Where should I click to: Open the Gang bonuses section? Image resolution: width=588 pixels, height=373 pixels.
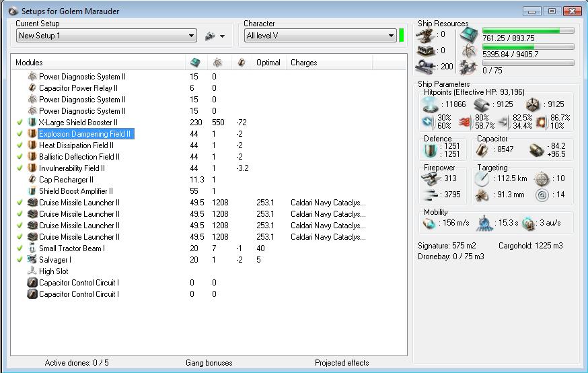(x=209, y=363)
